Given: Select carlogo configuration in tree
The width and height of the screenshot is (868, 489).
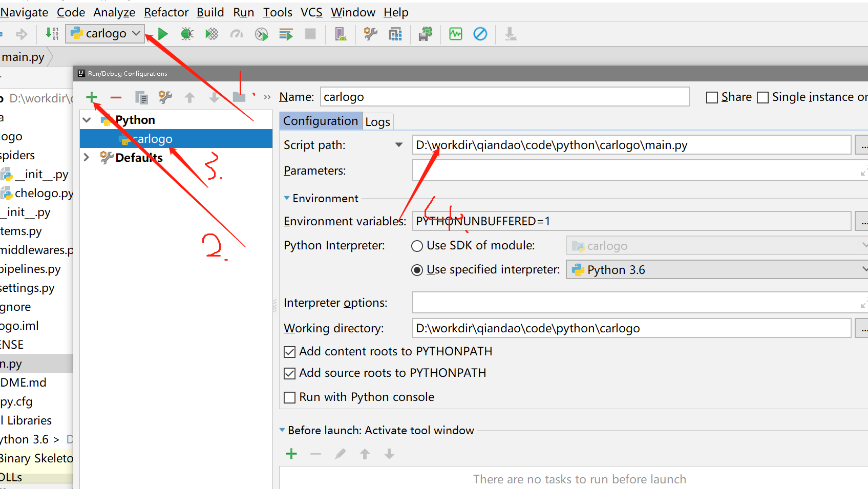Looking at the screenshot, I should pos(176,139).
